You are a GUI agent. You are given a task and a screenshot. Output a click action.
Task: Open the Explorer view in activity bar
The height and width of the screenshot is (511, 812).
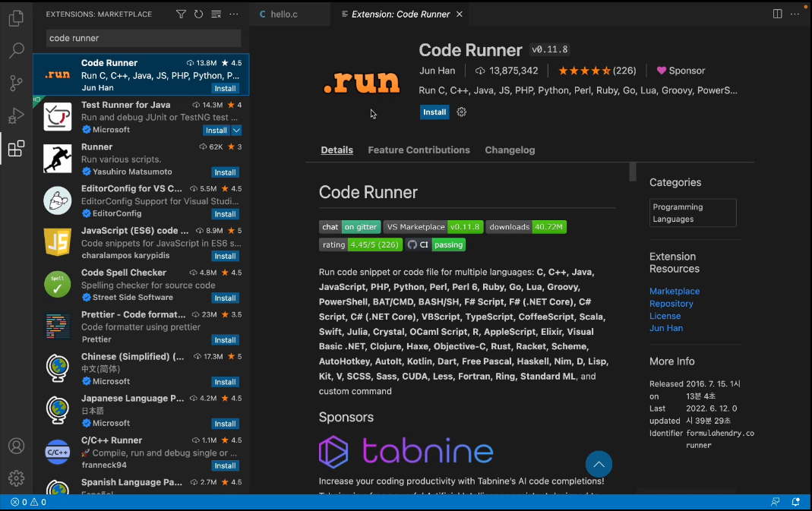pyautogui.click(x=16, y=18)
